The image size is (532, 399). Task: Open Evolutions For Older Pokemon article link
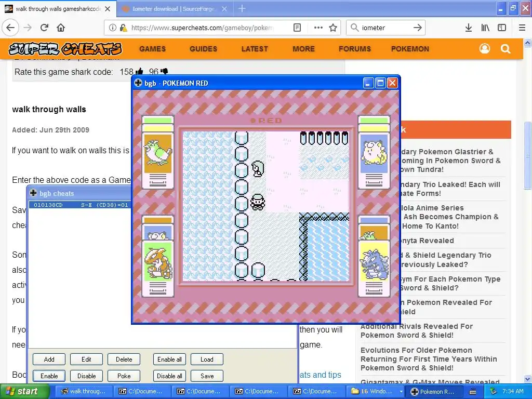click(429, 359)
